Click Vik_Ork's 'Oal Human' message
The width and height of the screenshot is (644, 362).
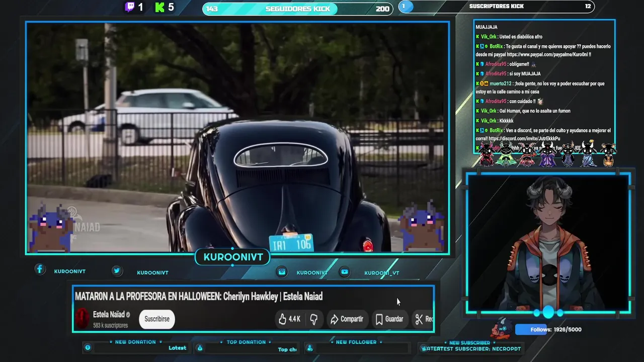click(x=523, y=111)
